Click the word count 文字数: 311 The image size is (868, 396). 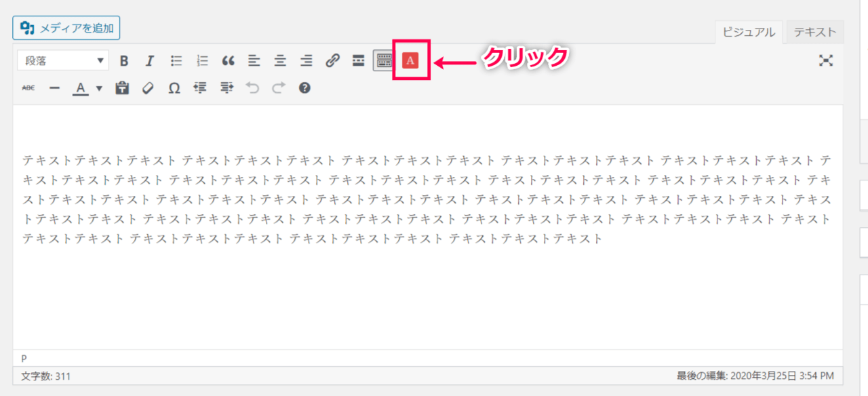pyautogui.click(x=45, y=376)
